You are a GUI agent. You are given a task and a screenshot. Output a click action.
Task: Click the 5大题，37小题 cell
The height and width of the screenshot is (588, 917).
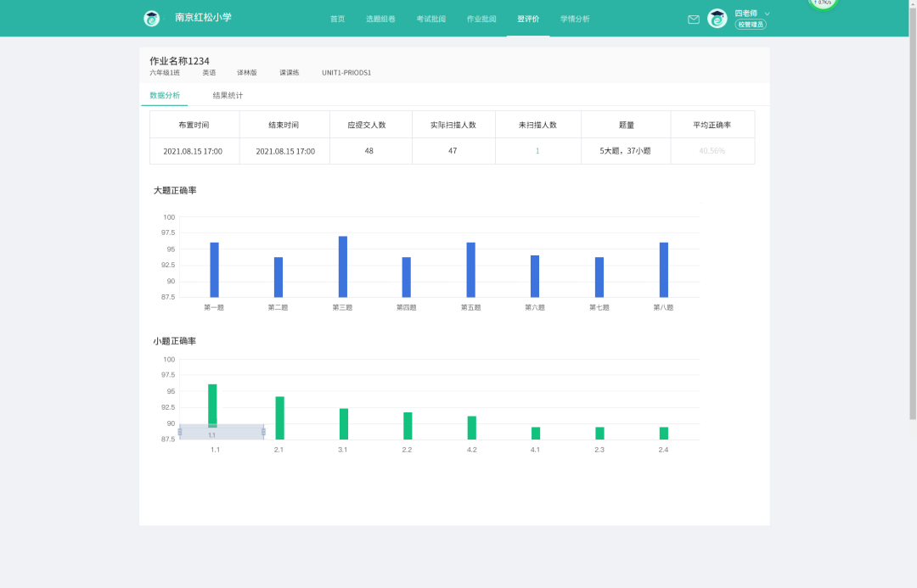pos(625,151)
